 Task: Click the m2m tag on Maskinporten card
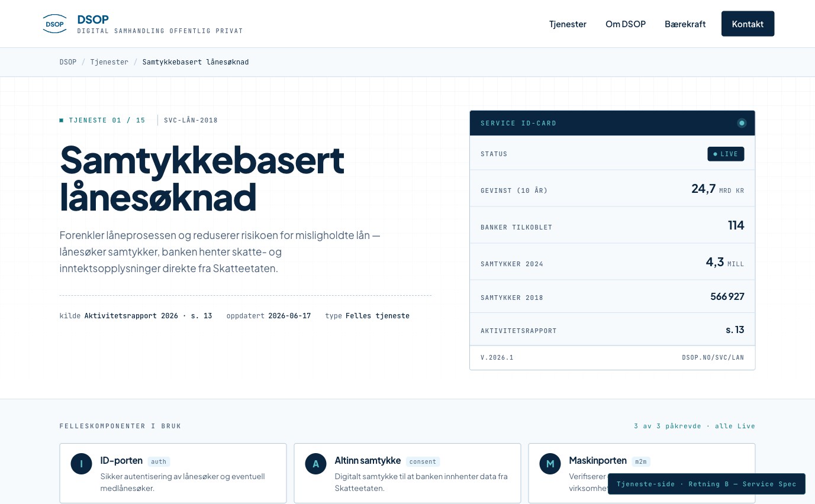pos(641,461)
